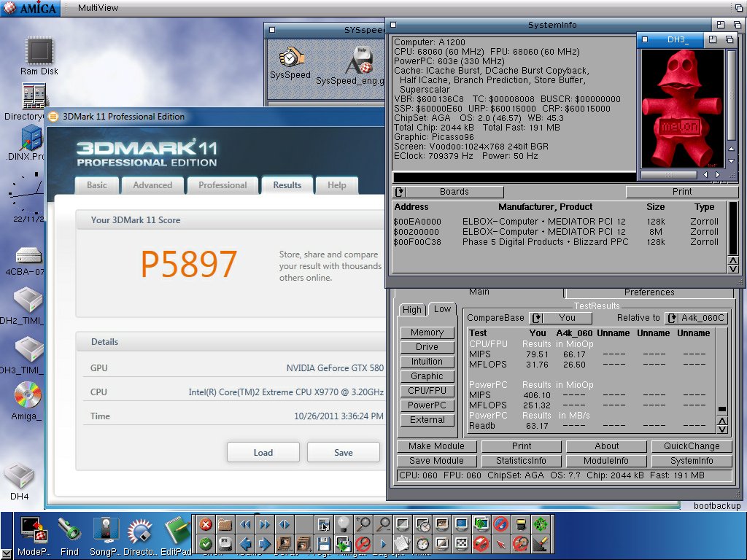Click down arrow of SystemInfo boards list

pyautogui.click(x=733, y=269)
